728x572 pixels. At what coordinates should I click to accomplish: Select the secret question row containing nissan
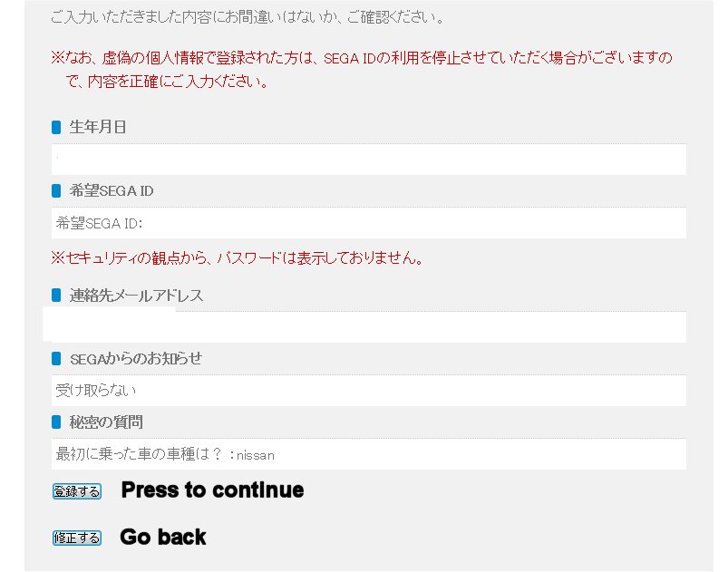click(x=369, y=454)
